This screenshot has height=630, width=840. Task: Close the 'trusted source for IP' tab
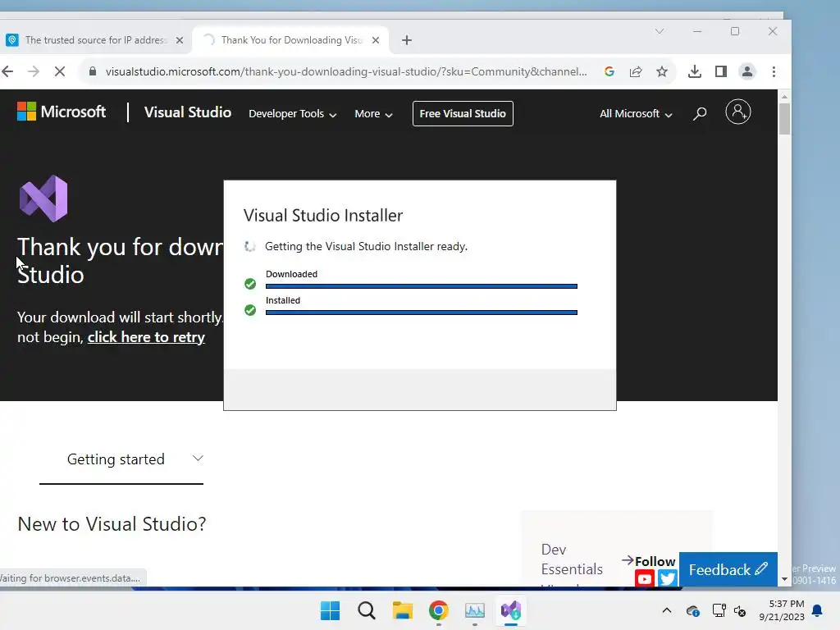coord(180,40)
